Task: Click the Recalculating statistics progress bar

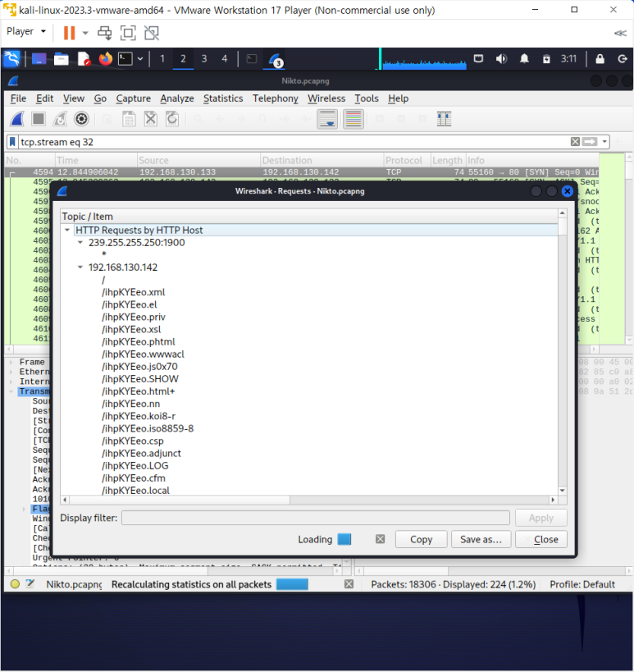Action: coord(292,584)
